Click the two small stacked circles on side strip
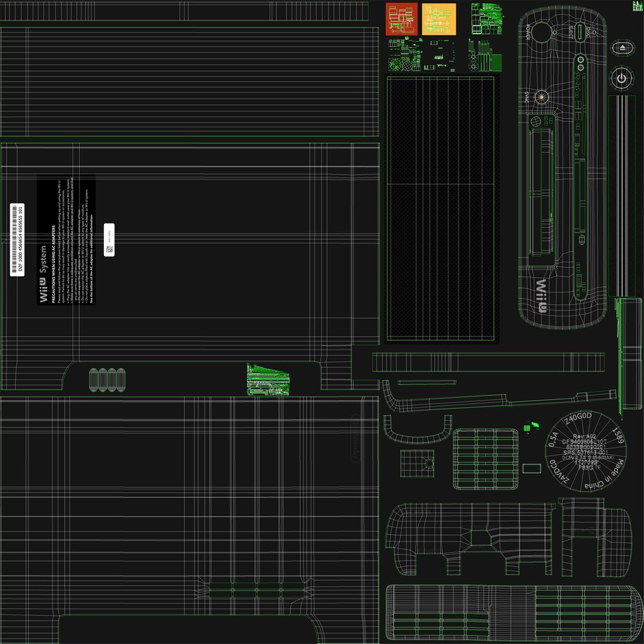 pos(581,63)
